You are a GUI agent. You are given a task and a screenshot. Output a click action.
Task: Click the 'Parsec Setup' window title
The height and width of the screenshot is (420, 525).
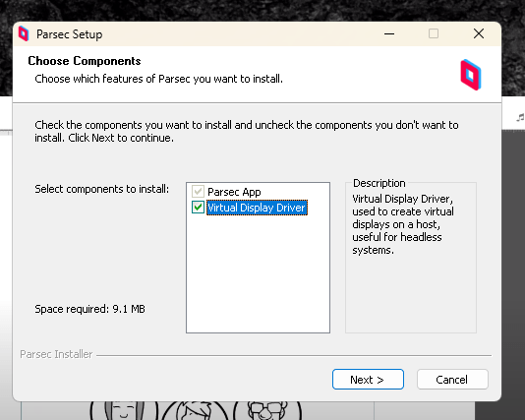[69, 34]
